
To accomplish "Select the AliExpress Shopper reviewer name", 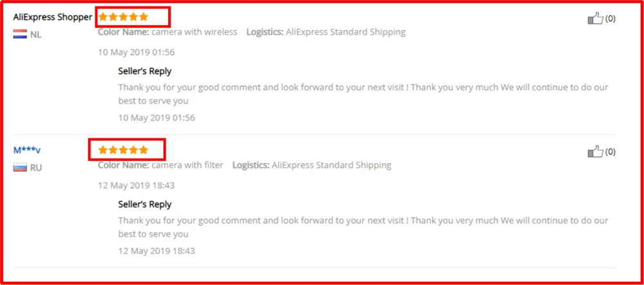I will (x=53, y=17).
